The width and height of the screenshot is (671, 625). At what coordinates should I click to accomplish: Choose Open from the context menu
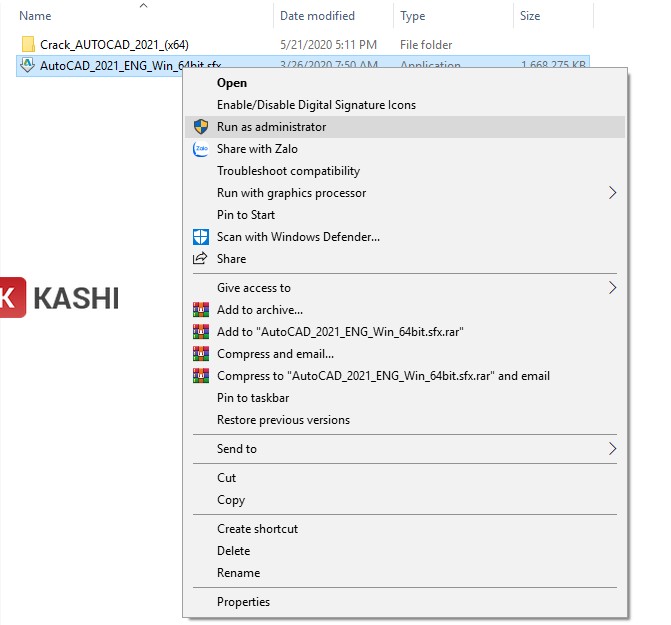[x=232, y=83]
